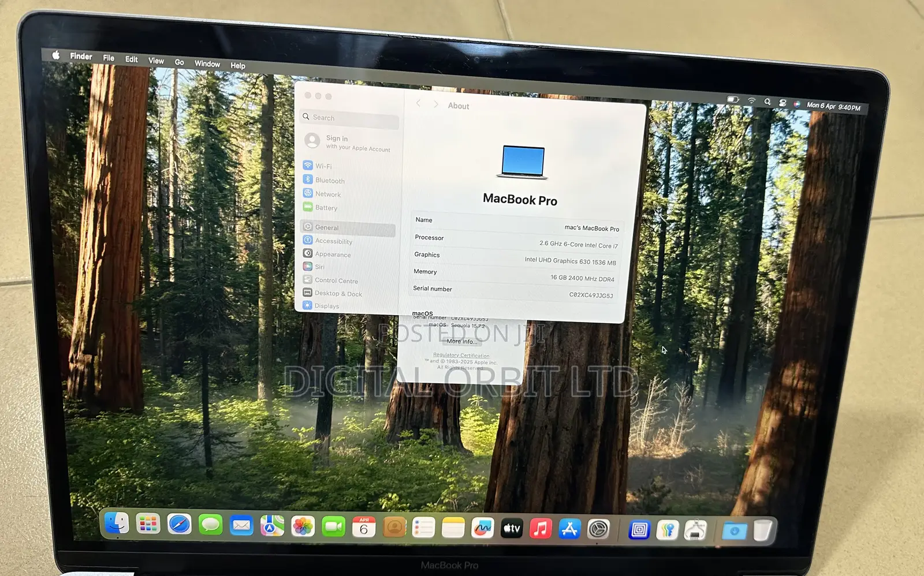
Task: Open the Help menu
Action: pos(238,65)
